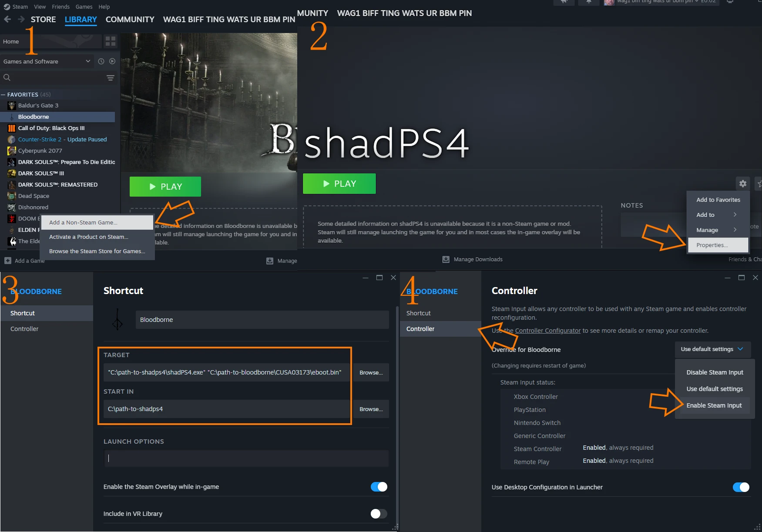Viewport: 762px width, 532px height.
Task: Choose Activate a Product on Steam
Action: (97, 237)
